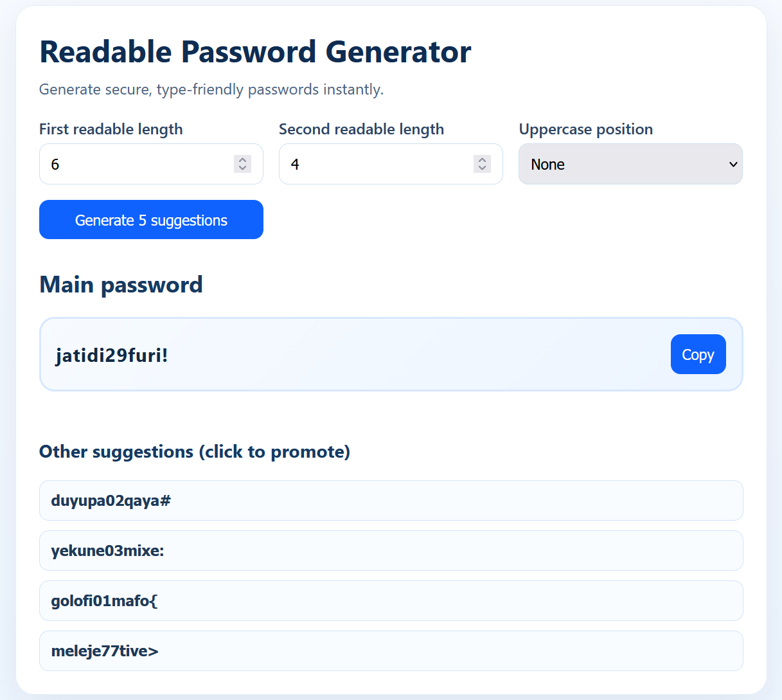Copy the main password jatidi29furi!
Viewport: 782px width, 700px height.
(698, 354)
